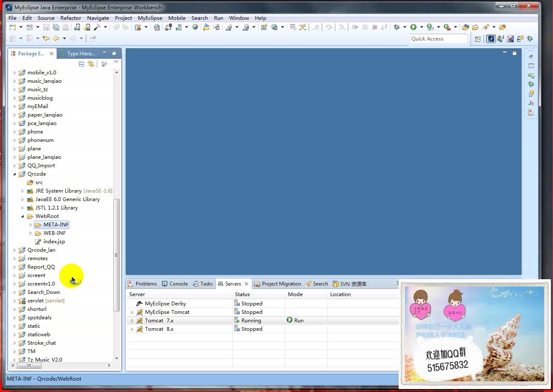The width and height of the screenshot is (553, 392).
Task: Open the web browser globe icon
Action: pos(195,27)
